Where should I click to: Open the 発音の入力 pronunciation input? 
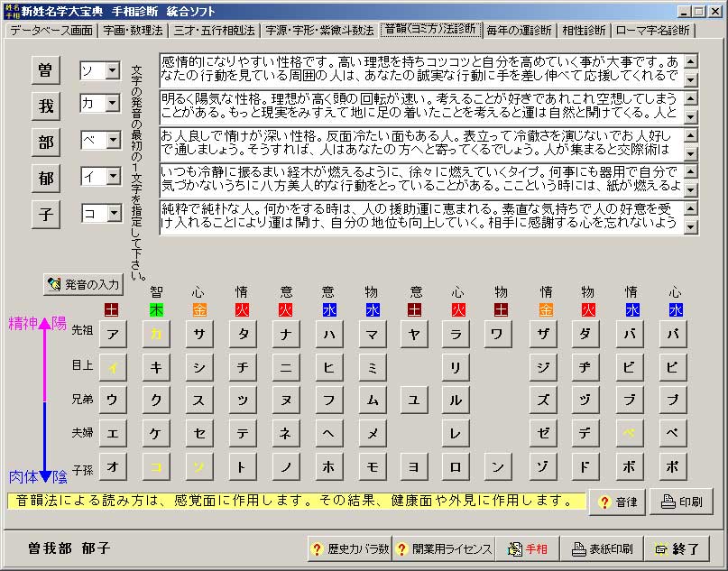[84, 284]
